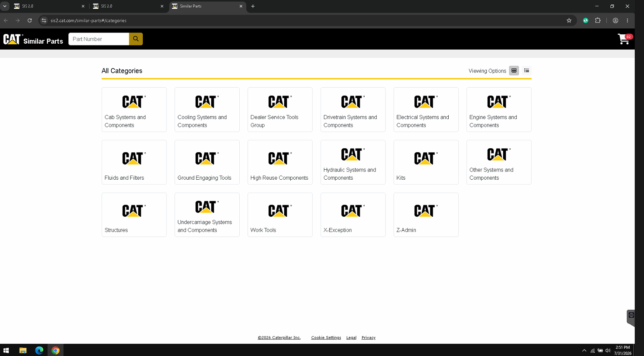Open the Kits category card
The width and height of the screenshot is (644, 356).
426,162
